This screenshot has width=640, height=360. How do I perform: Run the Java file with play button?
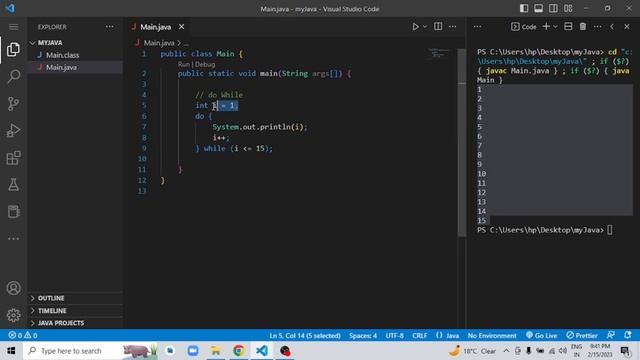coord(415,27)
